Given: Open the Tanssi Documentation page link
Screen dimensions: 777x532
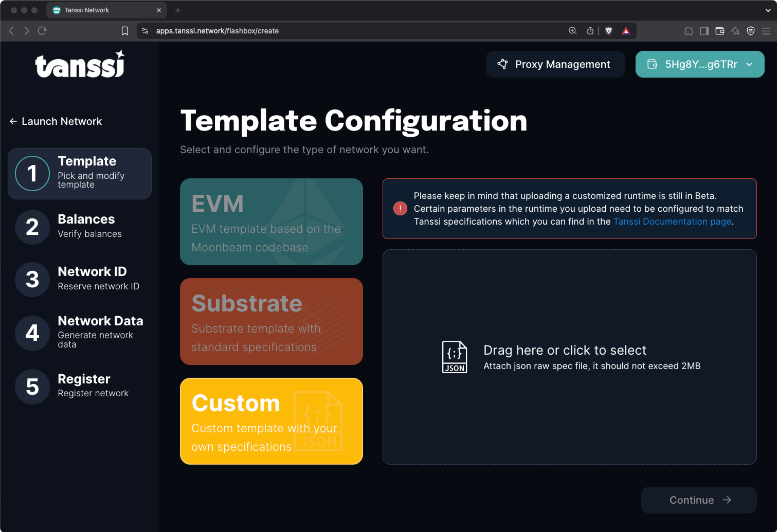Looking at the screenshot, I should coord(672,221).
